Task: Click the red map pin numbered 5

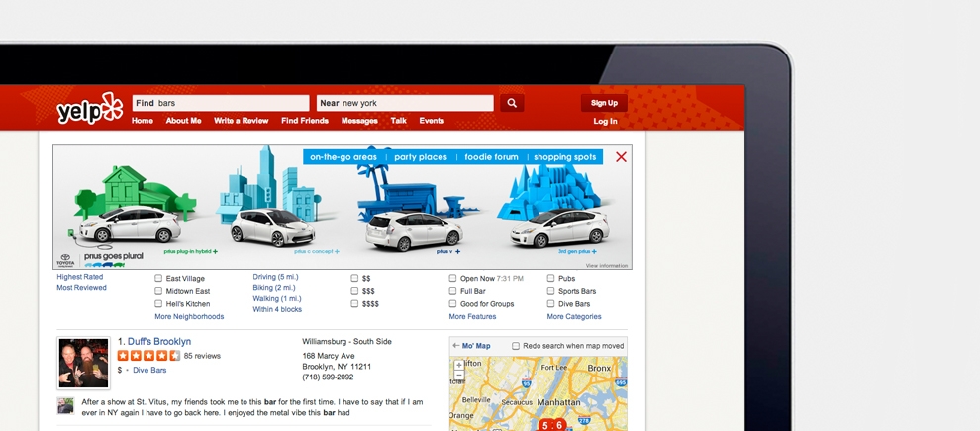Action: point(544,425)
